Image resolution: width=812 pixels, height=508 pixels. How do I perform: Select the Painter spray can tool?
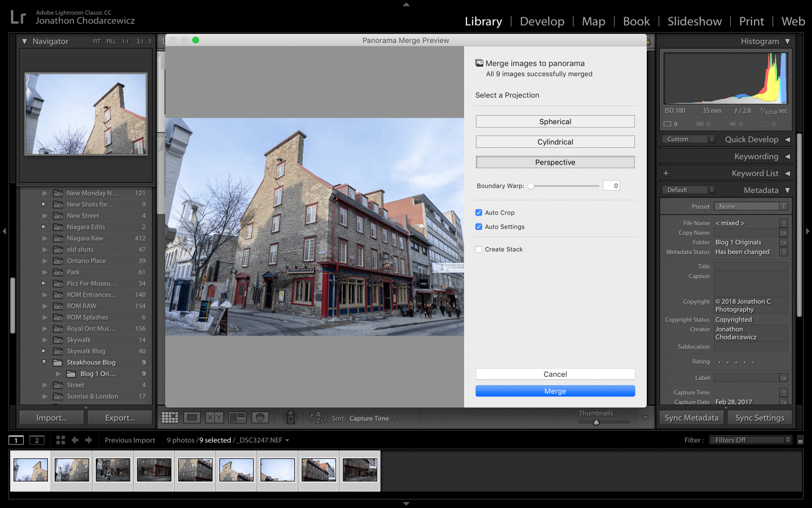(x=291, y=418)
